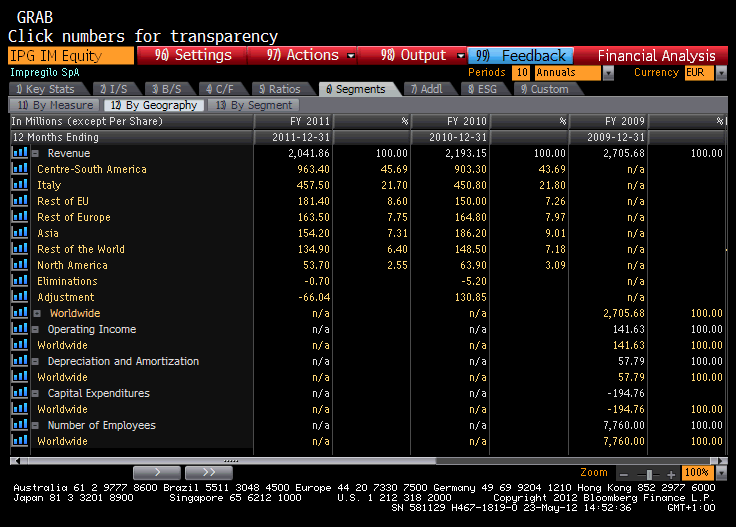Collapse the Capital Expenditures section
Screen dimensions: 736x527
click(35, 393)
